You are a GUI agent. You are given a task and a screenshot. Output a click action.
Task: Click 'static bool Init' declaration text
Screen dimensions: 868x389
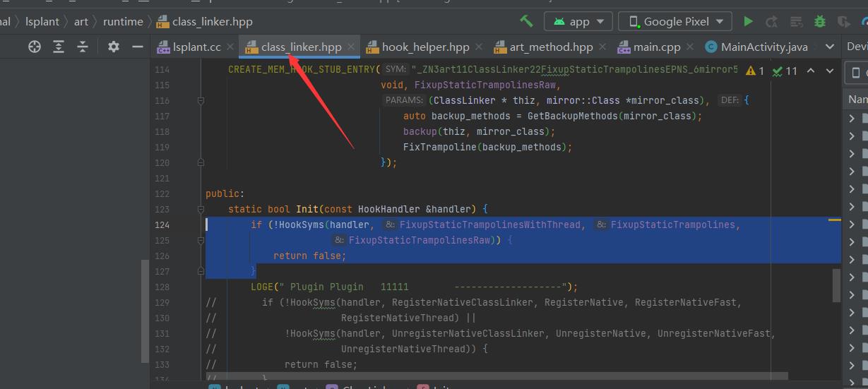point(273,210)
